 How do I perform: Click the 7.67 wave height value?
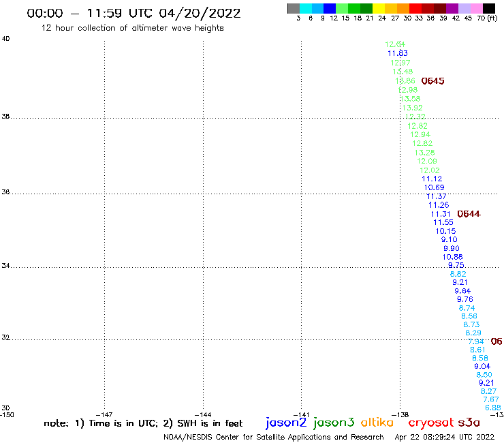click(x=491, y=399)
